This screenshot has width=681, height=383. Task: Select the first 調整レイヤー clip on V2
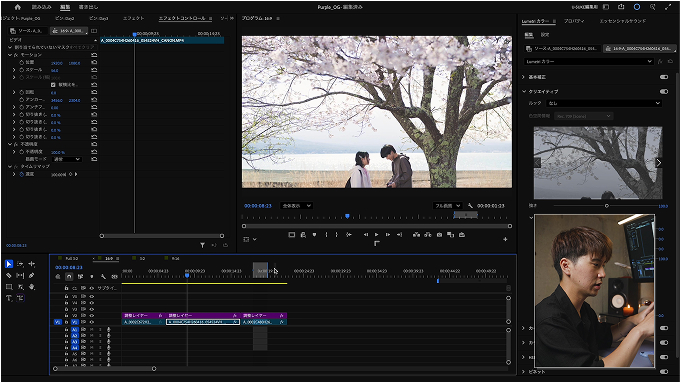[x=143, y=316]
